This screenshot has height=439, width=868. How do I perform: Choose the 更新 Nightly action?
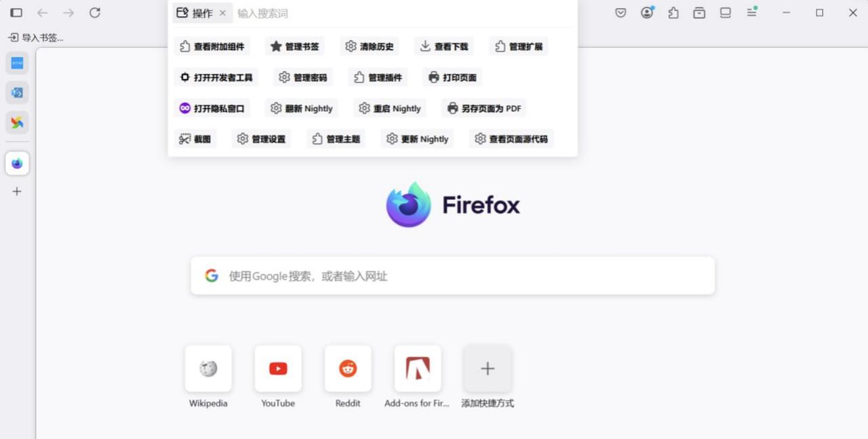pos(417,139)
